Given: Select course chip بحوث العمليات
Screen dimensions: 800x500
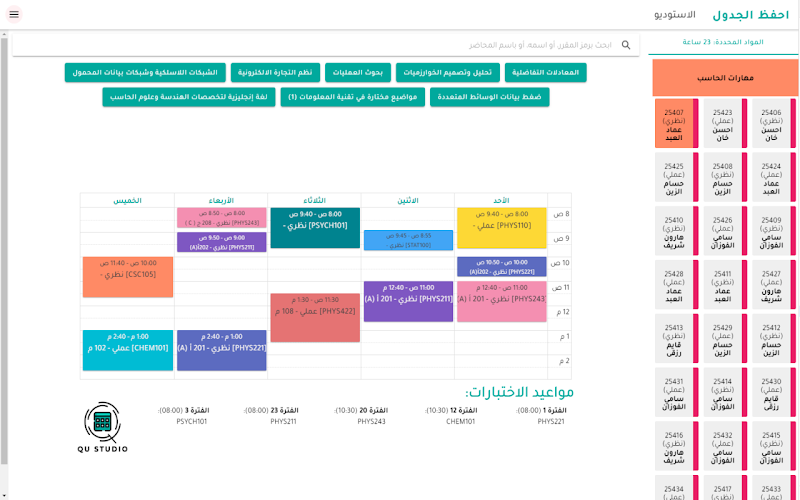Looking at the screenshot, I should point(358,72).
